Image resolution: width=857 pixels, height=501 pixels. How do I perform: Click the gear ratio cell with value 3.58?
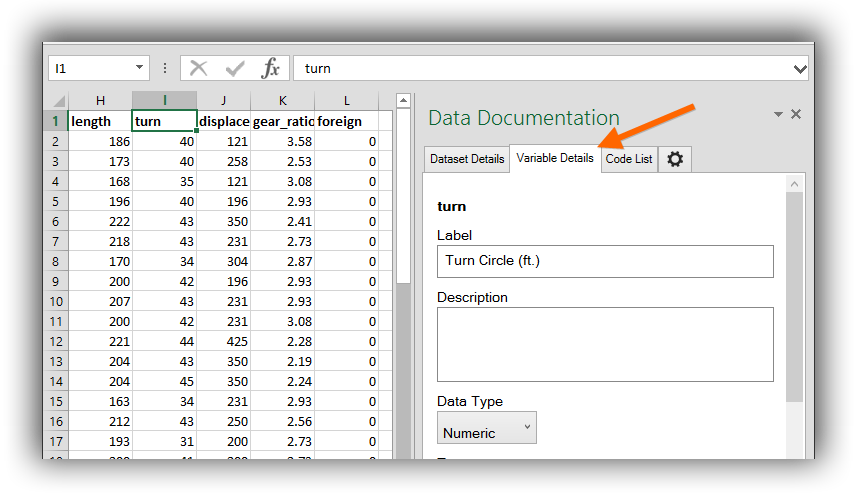(283, 142)
